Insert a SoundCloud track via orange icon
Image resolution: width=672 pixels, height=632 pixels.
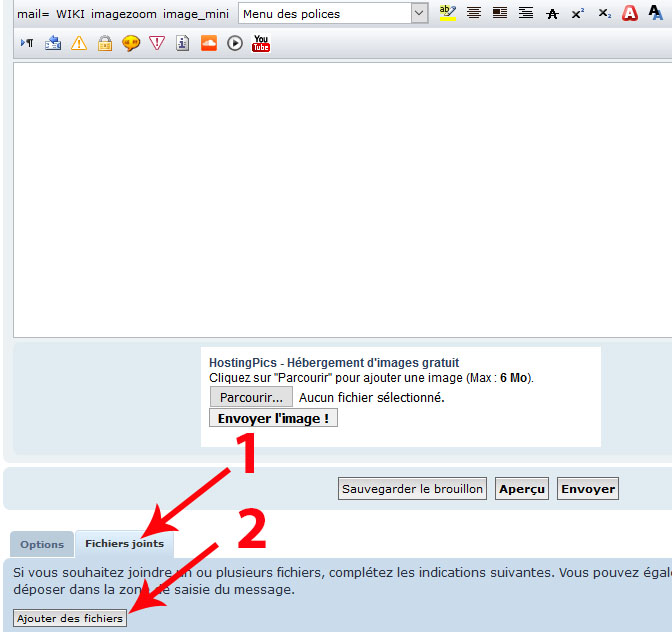(x=209, y=44)
